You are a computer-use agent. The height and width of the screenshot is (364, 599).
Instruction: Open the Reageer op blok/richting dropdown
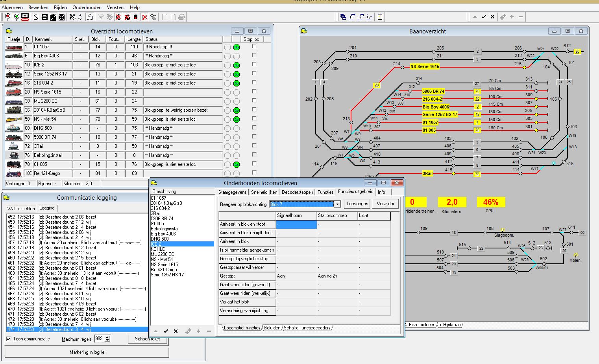pyautogui.click(x=337, y=204)
